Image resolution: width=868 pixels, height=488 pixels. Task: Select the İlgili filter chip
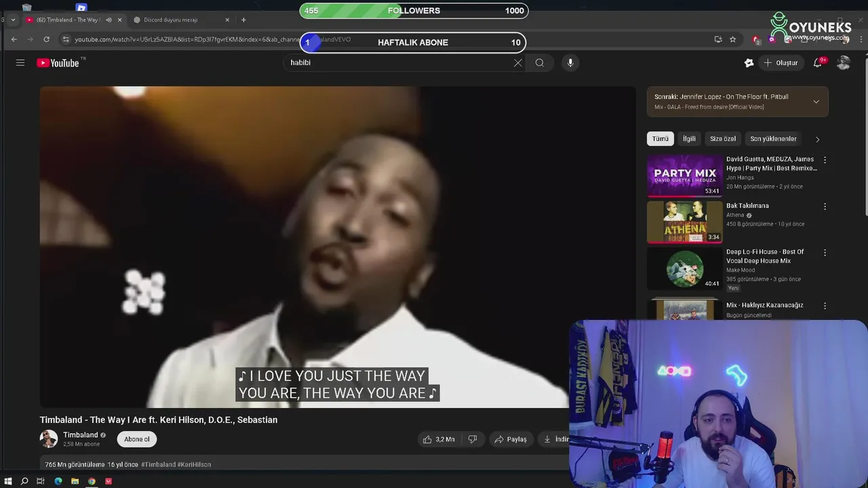pyautogui.click(x=689, y=138)
